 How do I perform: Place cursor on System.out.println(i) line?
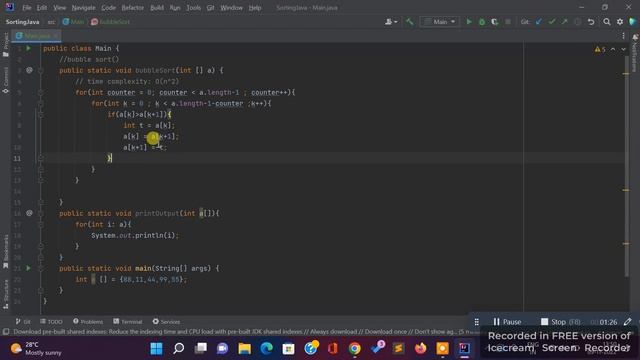135,236
